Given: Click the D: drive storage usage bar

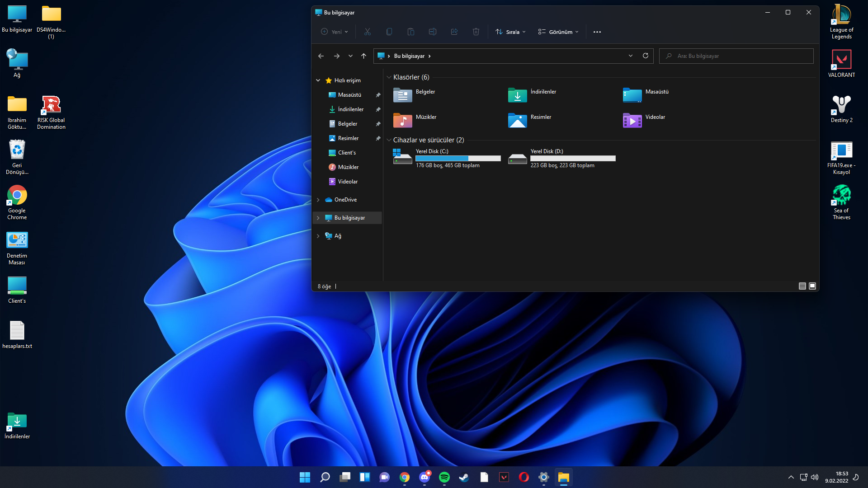Looking at the screenshot, I should [x=573, y=159].
